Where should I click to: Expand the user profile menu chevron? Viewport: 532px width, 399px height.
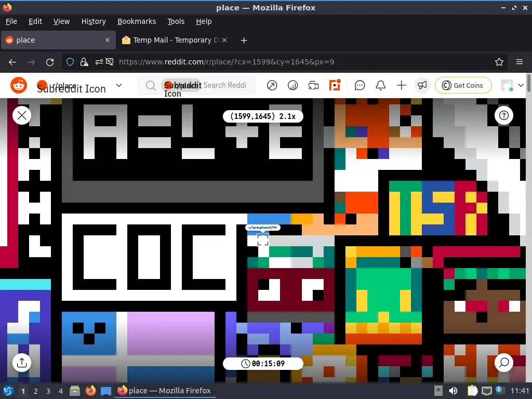521,86
